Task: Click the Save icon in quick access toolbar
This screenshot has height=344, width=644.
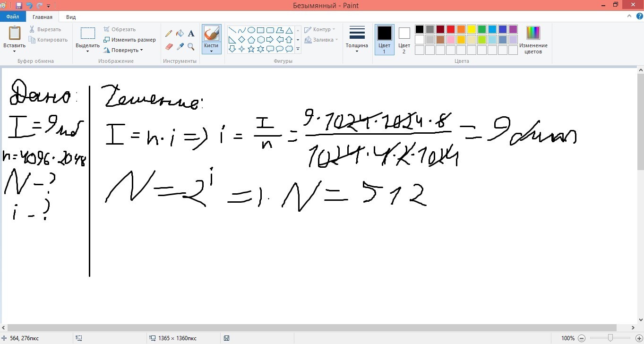Action: click(x=19, y=5)
